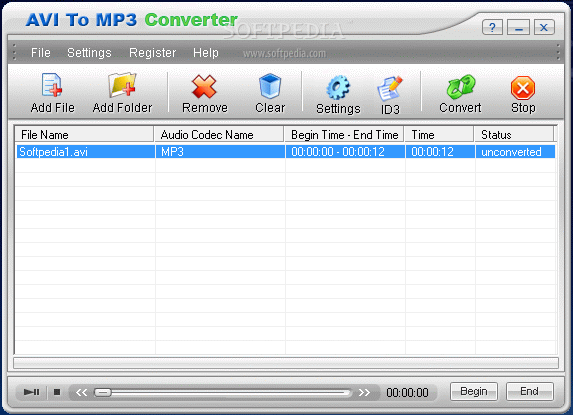Minimize the converter window
The height and width of the screenshot is (415, 573).
click(x=519, y=27)
